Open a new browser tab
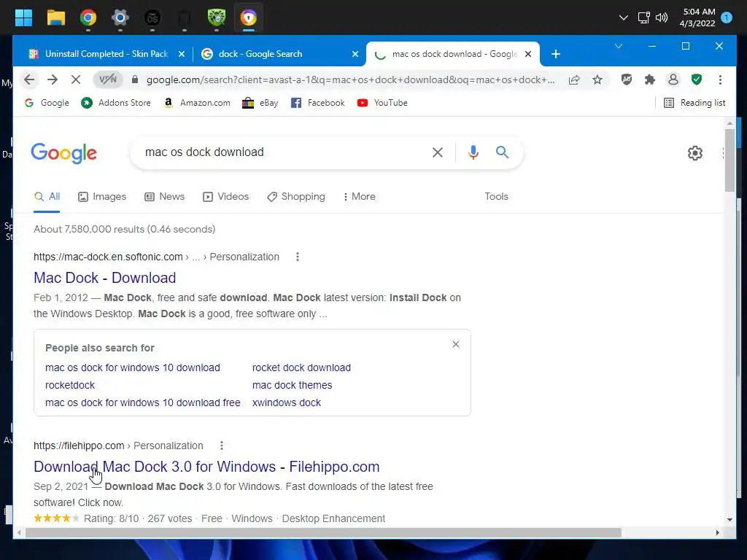747x560 pixels. [555, 54]
